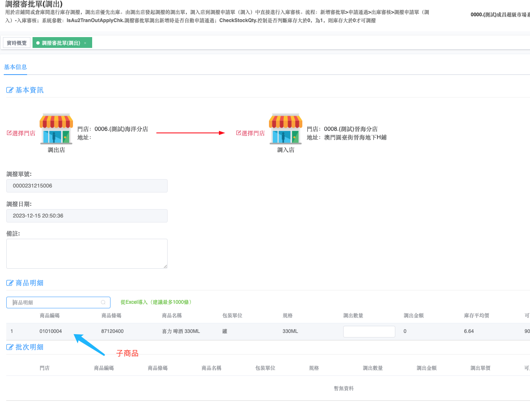Click product code 01010004

(50, 331)
